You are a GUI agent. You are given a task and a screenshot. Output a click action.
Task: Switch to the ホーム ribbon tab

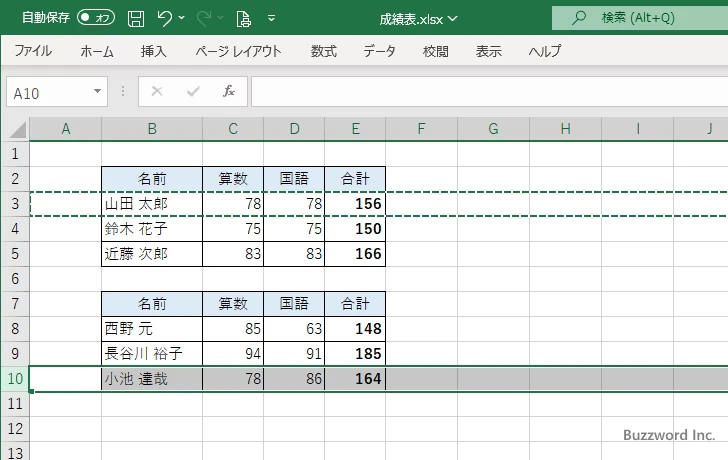[97, 51]
